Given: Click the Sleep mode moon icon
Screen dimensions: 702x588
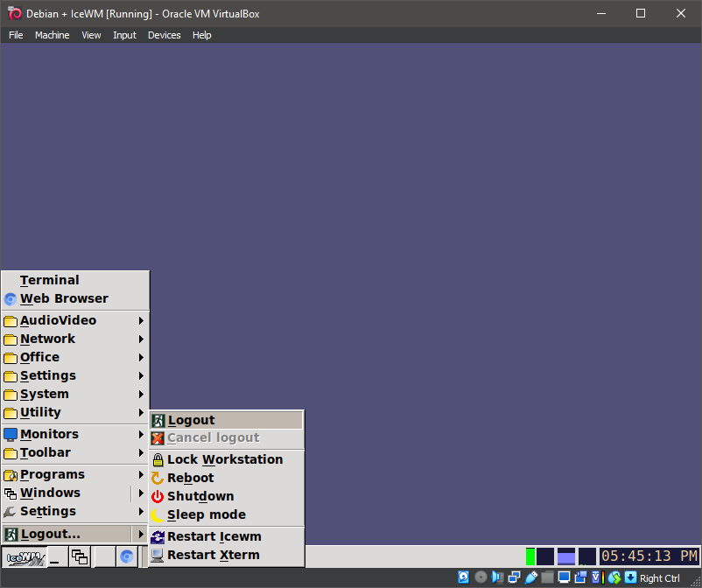Looking at the screenshot, I should click(158, 514).
